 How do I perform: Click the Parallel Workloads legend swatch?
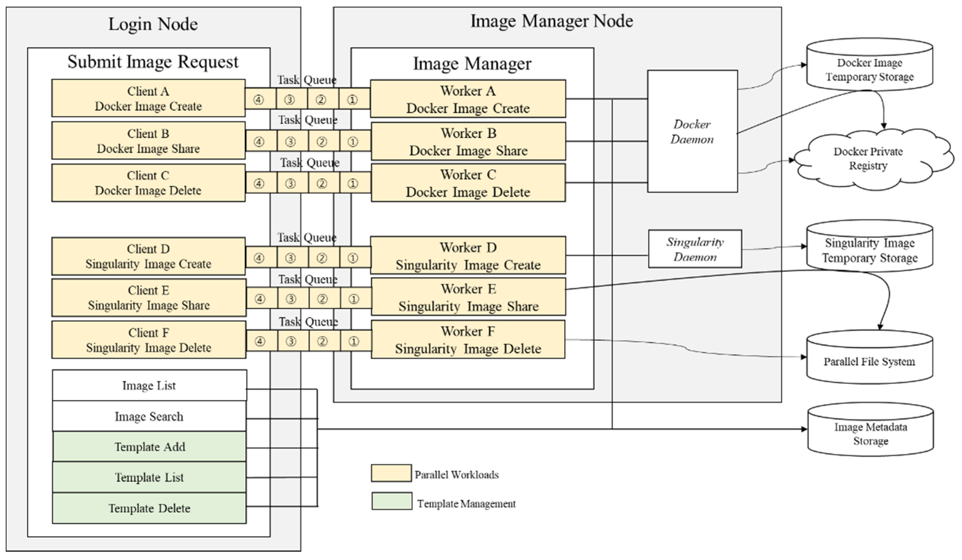[x=391, y=473]
